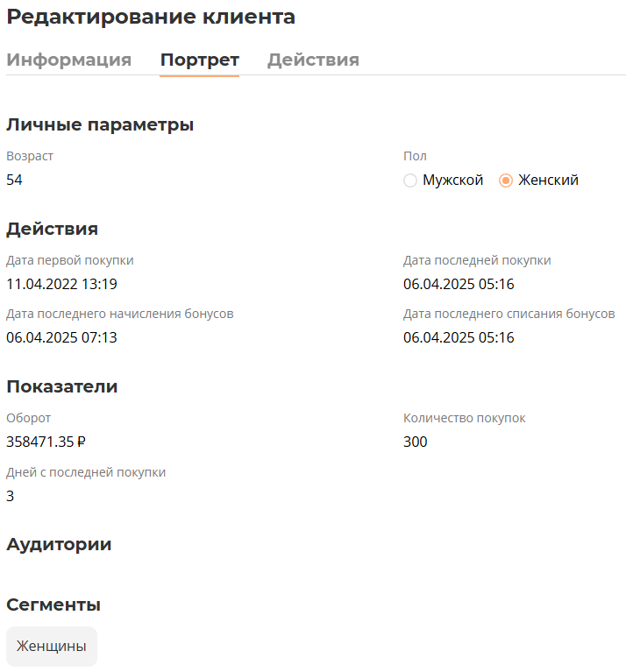The width and height of the screenshot is (626, 672).
Task: Select the Портрет tab
Action: [199, 60]
